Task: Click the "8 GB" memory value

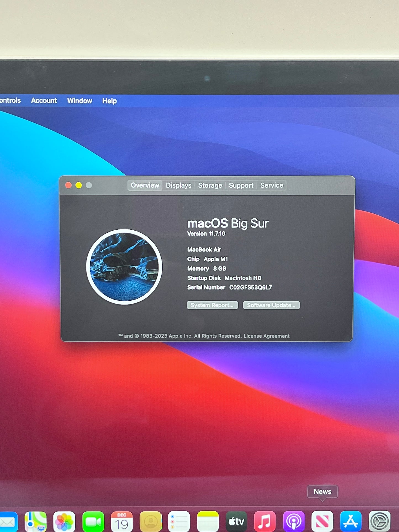Action: coord(220,268)
